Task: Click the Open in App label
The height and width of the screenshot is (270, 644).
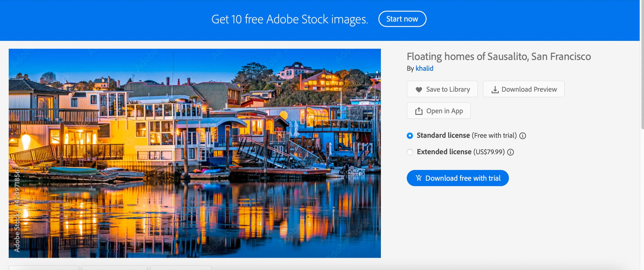Action: coord(444,111)
